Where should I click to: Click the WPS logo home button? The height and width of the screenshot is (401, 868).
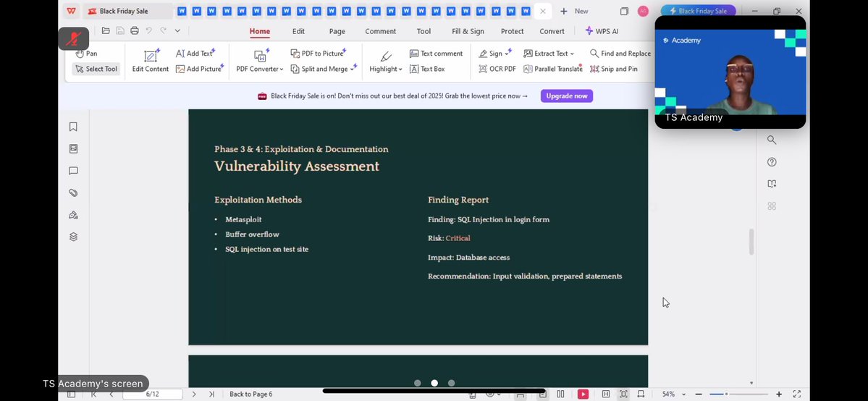tap(72, 11)
